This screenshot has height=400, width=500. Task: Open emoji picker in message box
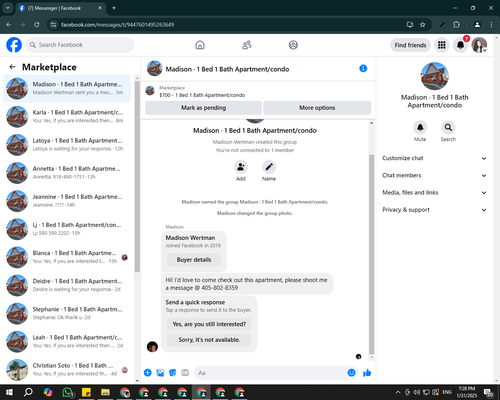tap(351, 373)
